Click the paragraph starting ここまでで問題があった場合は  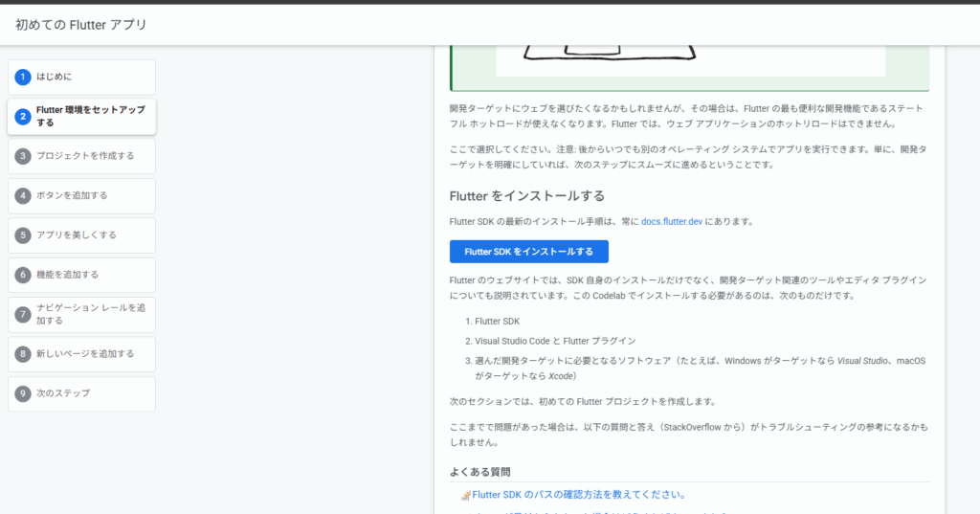coord(689,435)
